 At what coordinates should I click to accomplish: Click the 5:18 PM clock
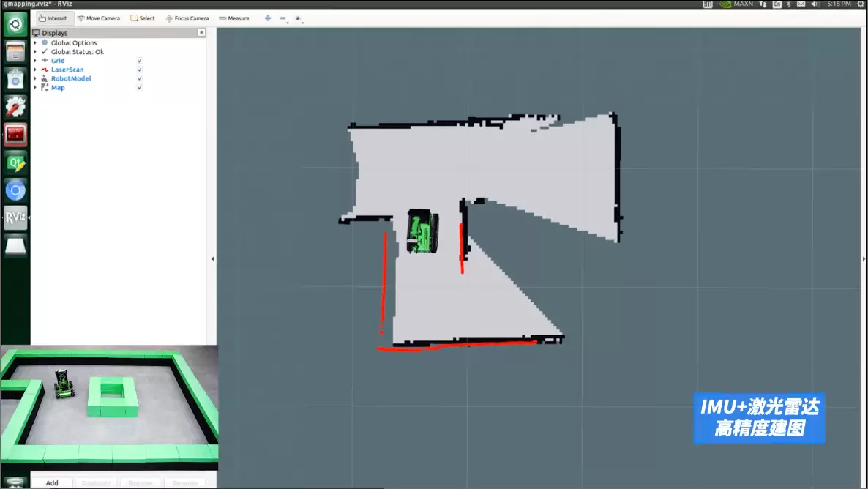pyautogui.click(x=839, y=4)
